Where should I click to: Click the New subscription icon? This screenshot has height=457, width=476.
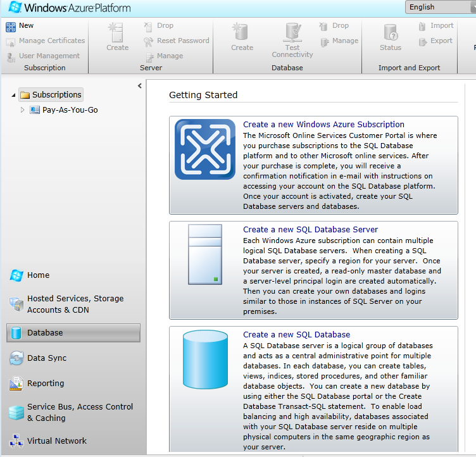click(x=11, y=27)
